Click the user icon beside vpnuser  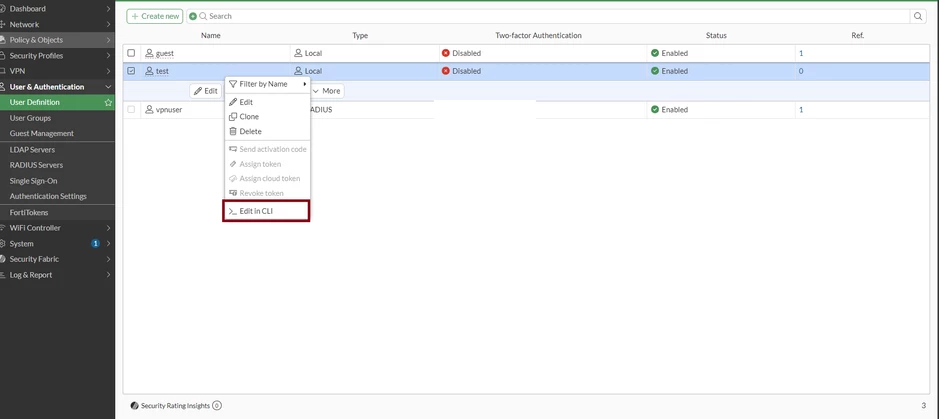click(149, 110)
